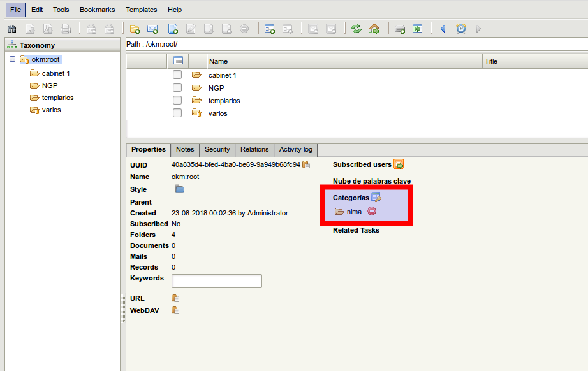
Task: Open the add category icon beside Categorías
Action: point(376,198)
